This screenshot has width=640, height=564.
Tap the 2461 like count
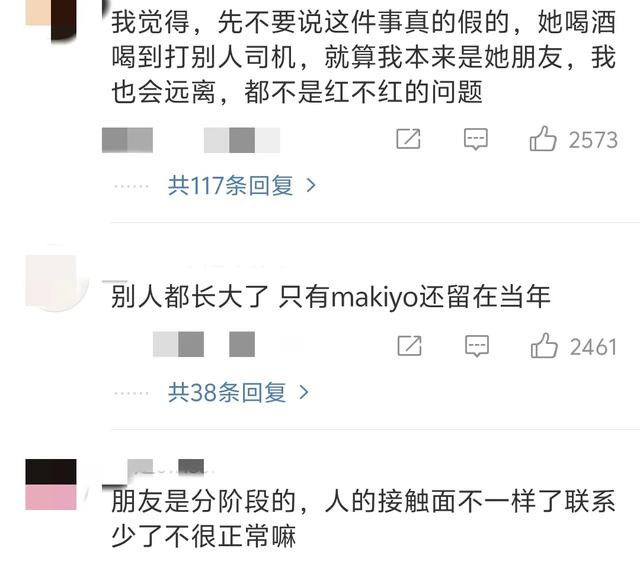pyautogui.click(x=593, y=347)
